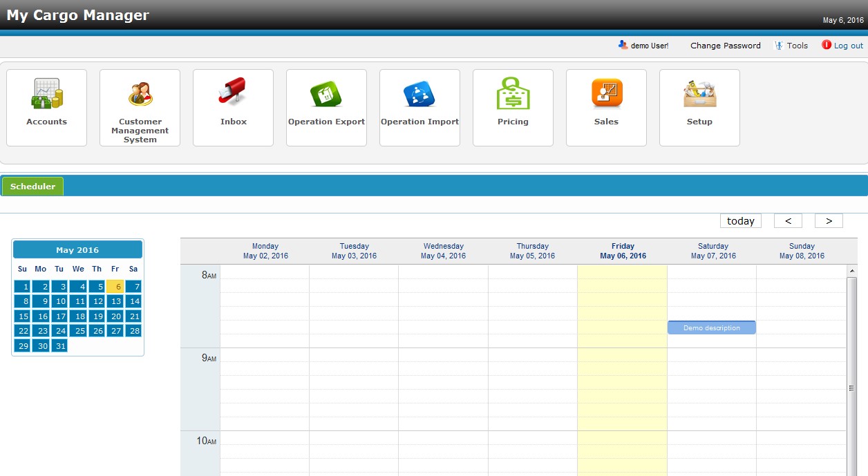
Task: Select May 13 in the mini calendar
Action: pyautogui.click(x=115, y=301)
